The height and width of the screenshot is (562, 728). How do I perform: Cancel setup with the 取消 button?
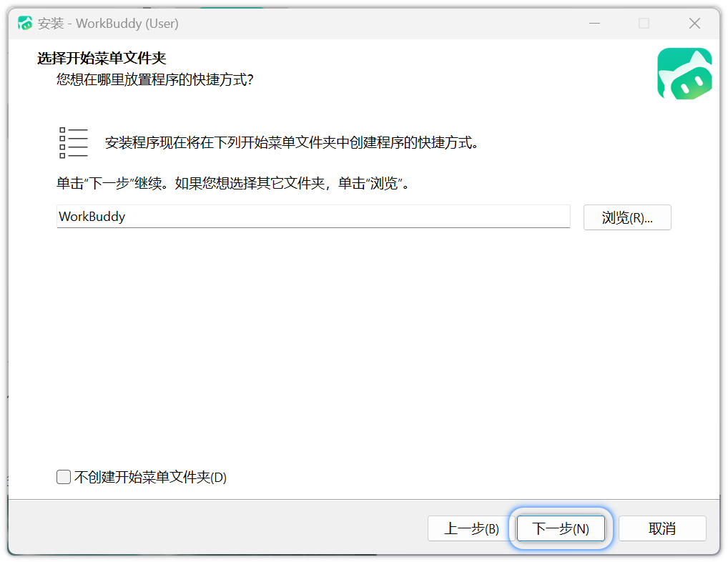click(x=661, y=528)
